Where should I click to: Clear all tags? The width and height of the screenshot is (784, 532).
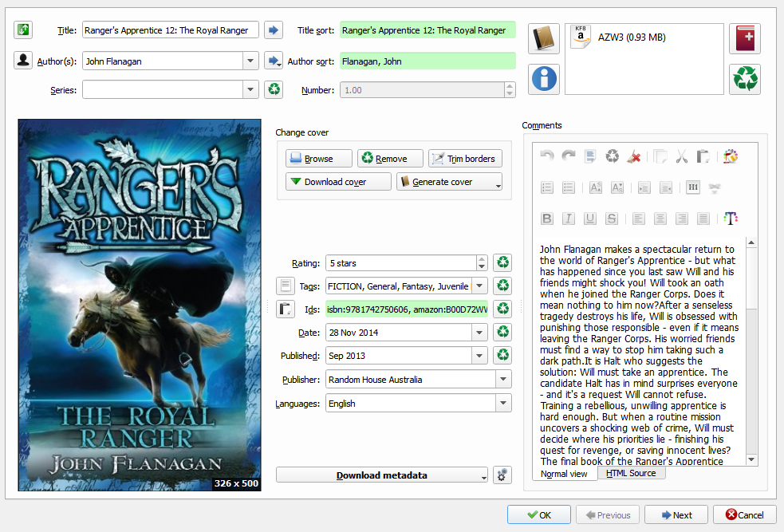tap(502, 286)
